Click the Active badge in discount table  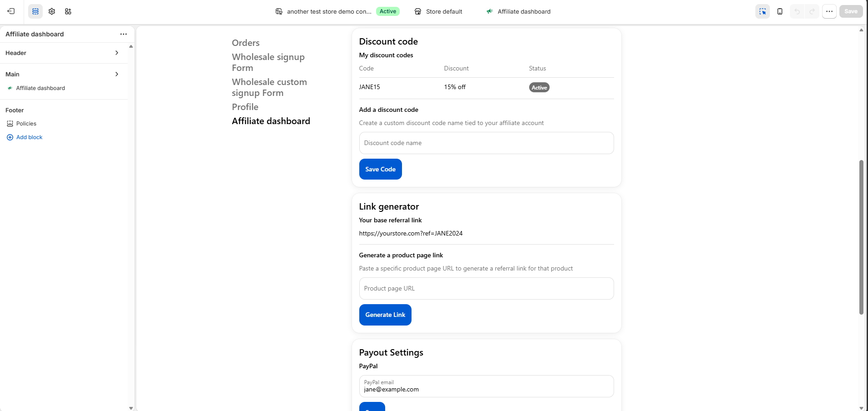coord(539,87)
